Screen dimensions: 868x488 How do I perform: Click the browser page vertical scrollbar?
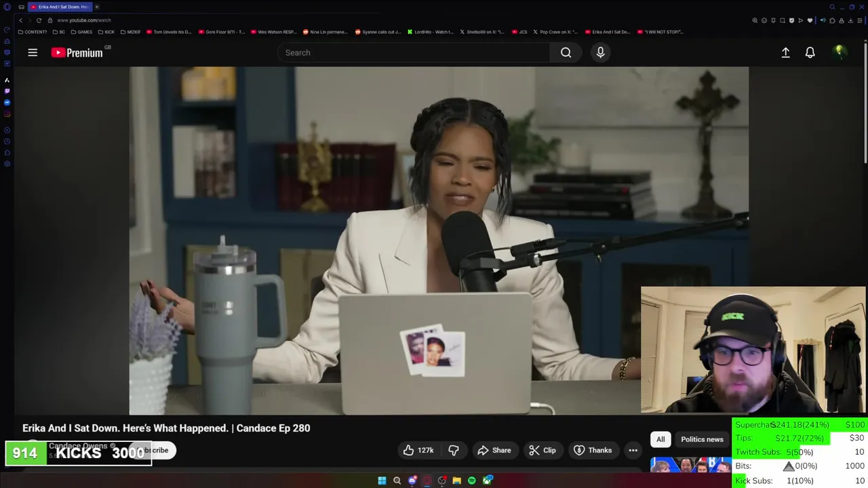pos(866,102)
